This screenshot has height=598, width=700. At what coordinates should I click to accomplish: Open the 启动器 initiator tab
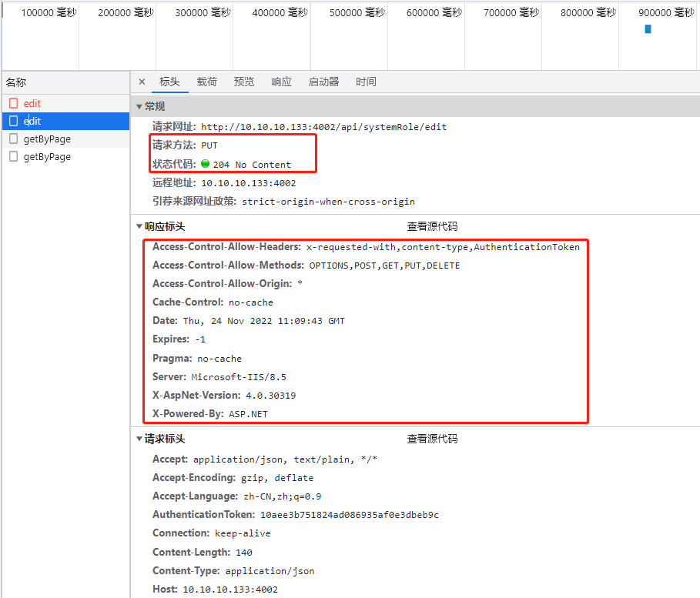[323, 82]
